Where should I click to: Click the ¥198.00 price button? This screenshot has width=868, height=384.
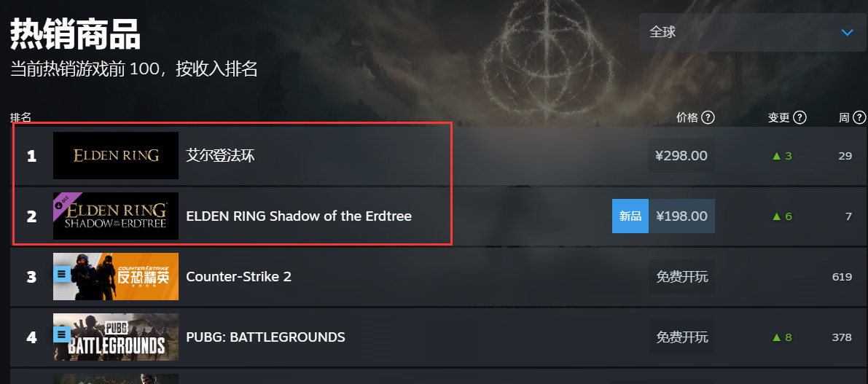681,216
